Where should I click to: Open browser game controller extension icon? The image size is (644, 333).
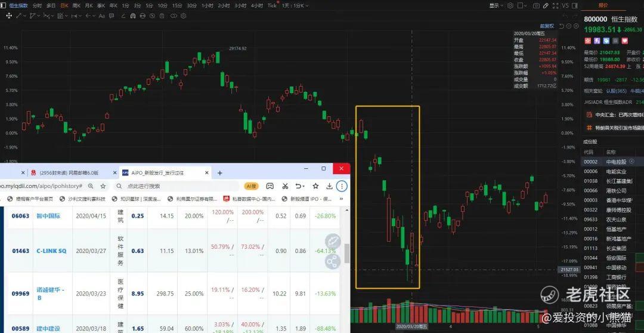270,186
